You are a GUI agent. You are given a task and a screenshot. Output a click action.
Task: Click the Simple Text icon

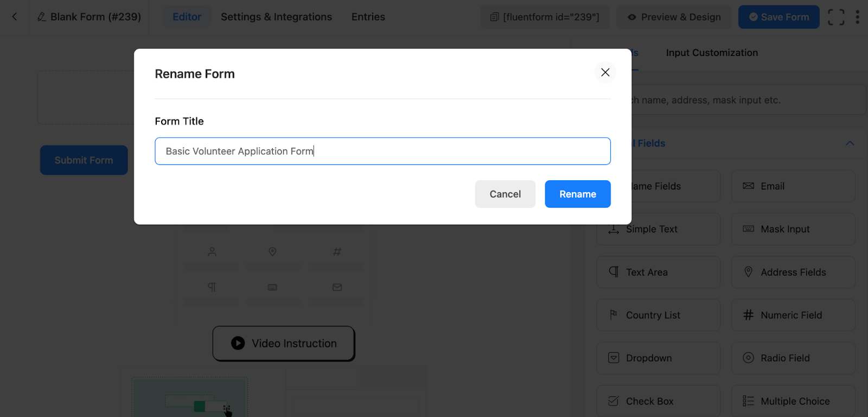pyautogui.click(x=614, y=229)
